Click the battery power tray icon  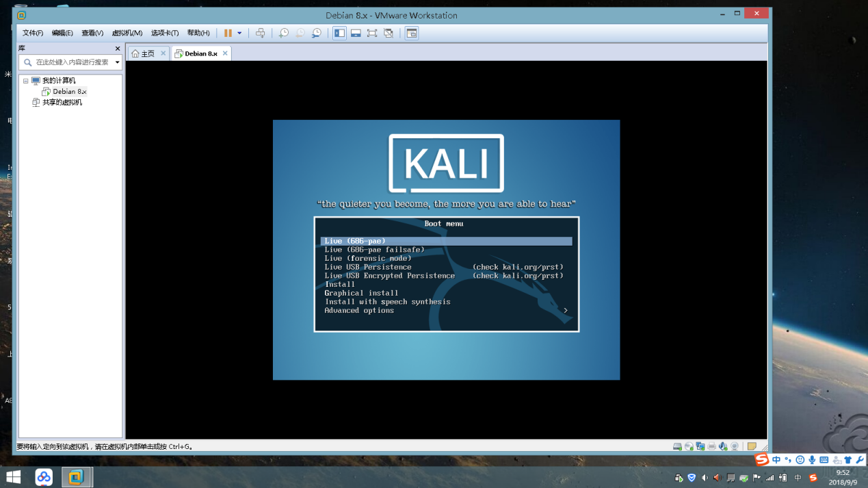click(782, 478)
